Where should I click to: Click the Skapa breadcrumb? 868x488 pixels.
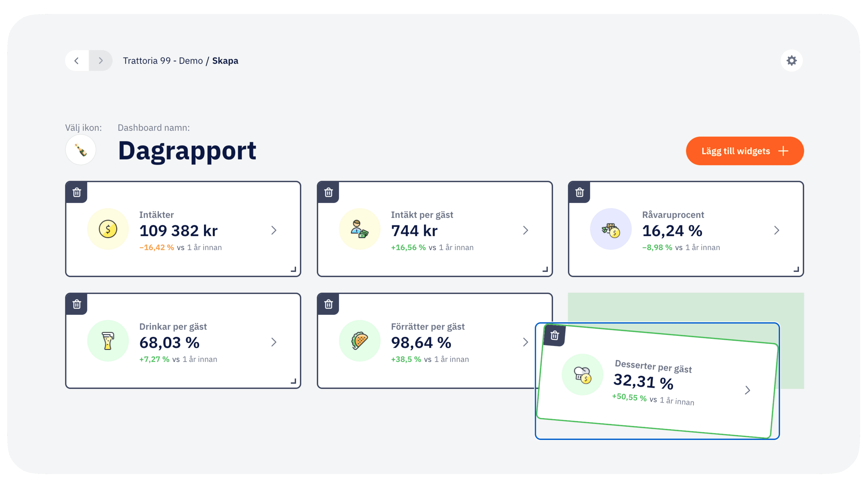pos(225,61)
